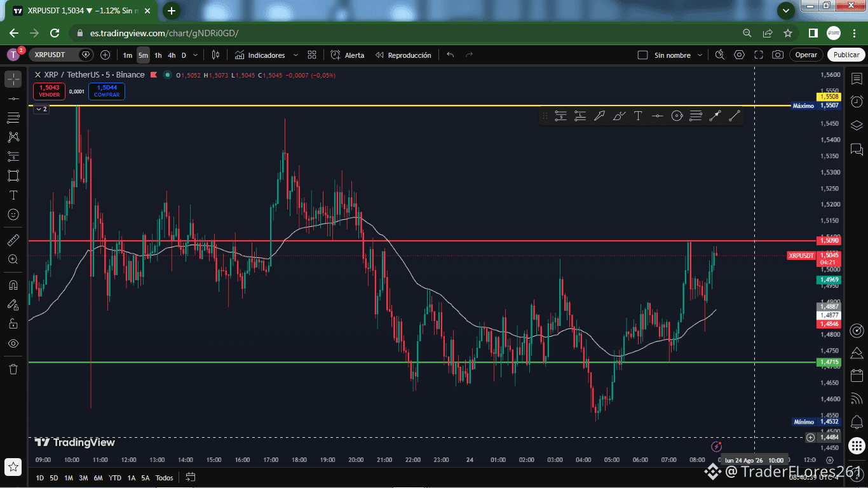Click the Publicar button

(846, 55)
